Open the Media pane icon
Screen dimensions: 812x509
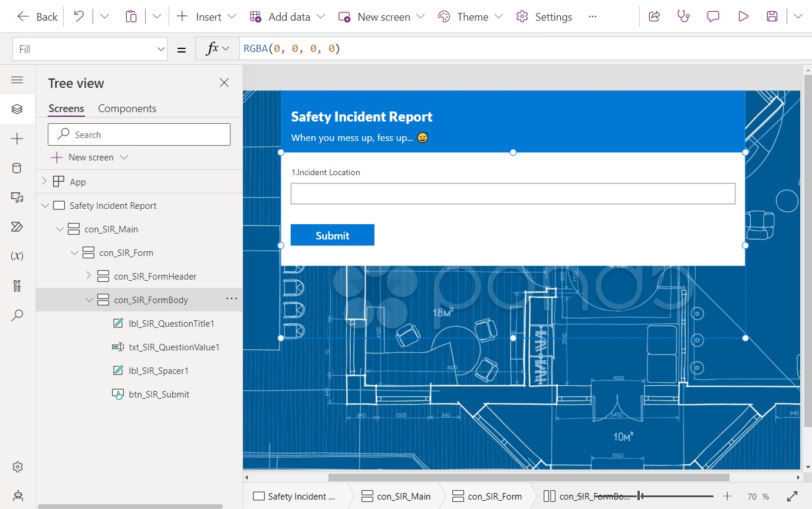[x=17, y=197]
